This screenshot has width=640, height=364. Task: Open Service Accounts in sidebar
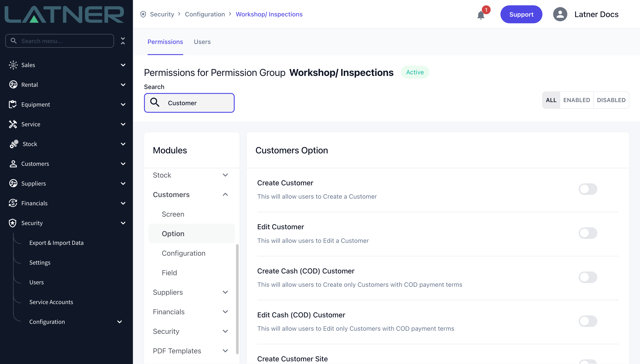pos(51,302)
